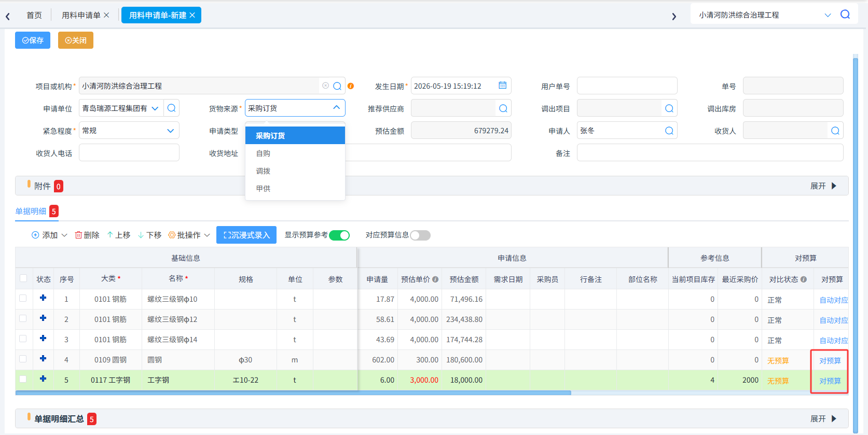Search for 申请单位 with magnifier
The width and height of the screenshot is (868, 435).
172,108
